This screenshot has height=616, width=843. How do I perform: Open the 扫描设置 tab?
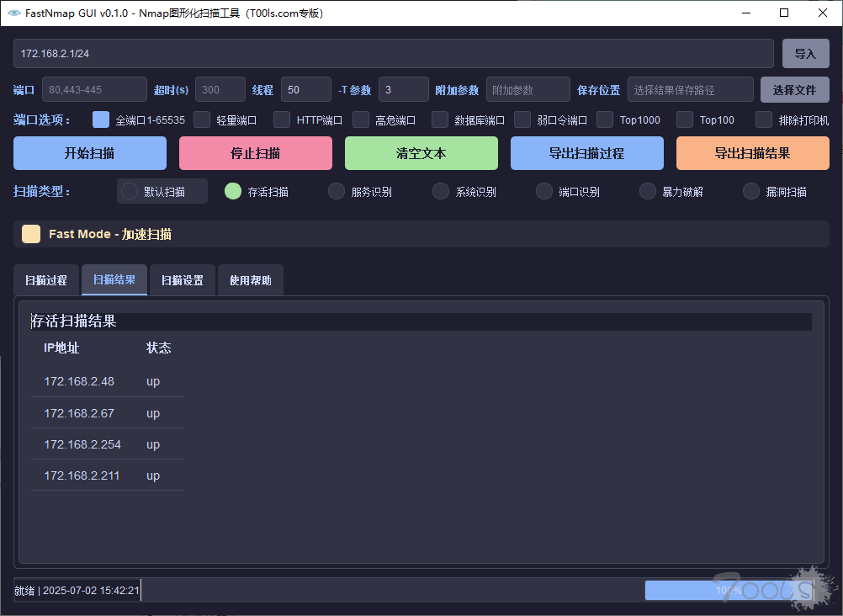pos(183,279)
